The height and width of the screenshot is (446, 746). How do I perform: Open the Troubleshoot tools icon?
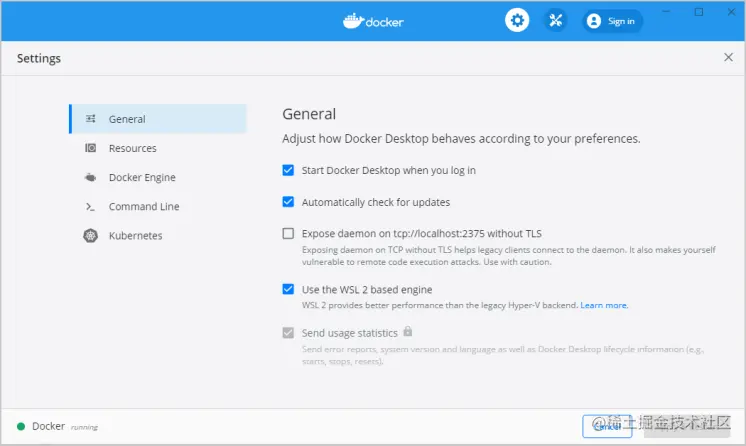(555, 20)
